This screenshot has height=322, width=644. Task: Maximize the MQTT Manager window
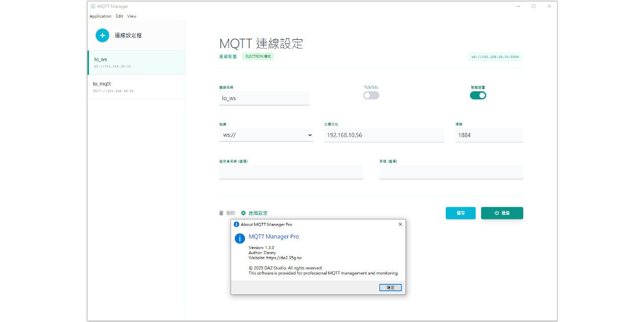click(x=533, y=7)
